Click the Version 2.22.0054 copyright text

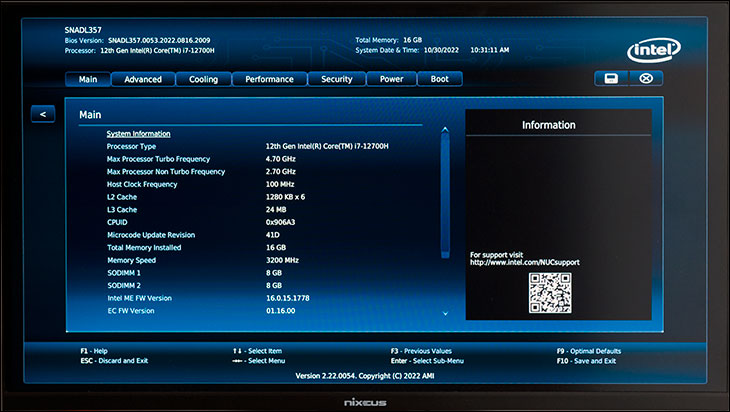[x=365, y=376]
